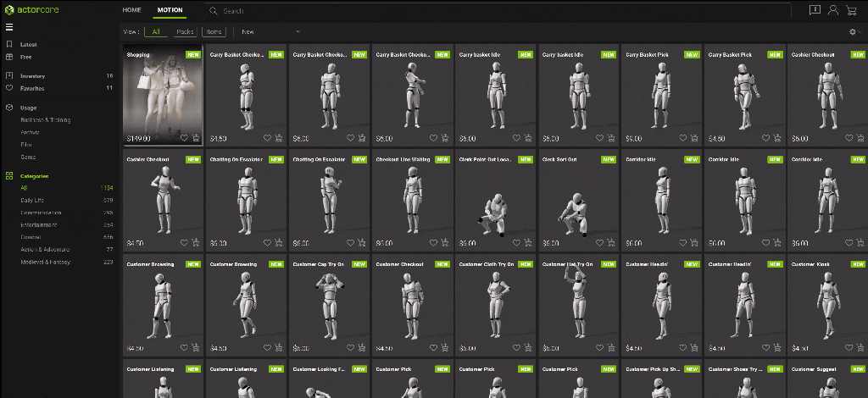The width and height of the screenshot is (868, 398).
Task: Filter by Medieval & Fantasy category
Action: point(45,262)
